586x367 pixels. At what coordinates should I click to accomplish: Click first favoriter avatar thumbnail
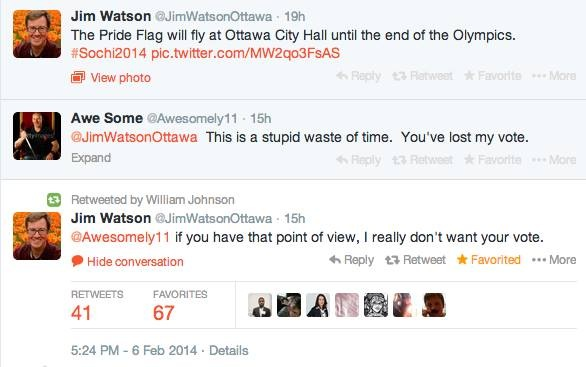[x=260, y=305]
